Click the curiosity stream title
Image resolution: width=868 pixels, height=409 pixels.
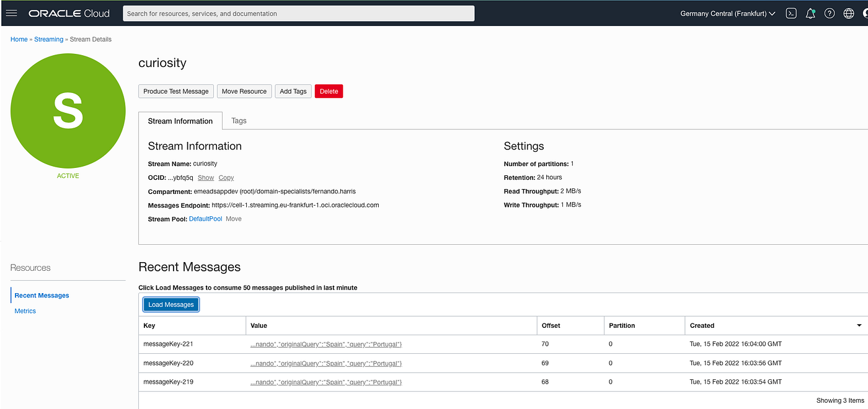[x=162, y=63]
